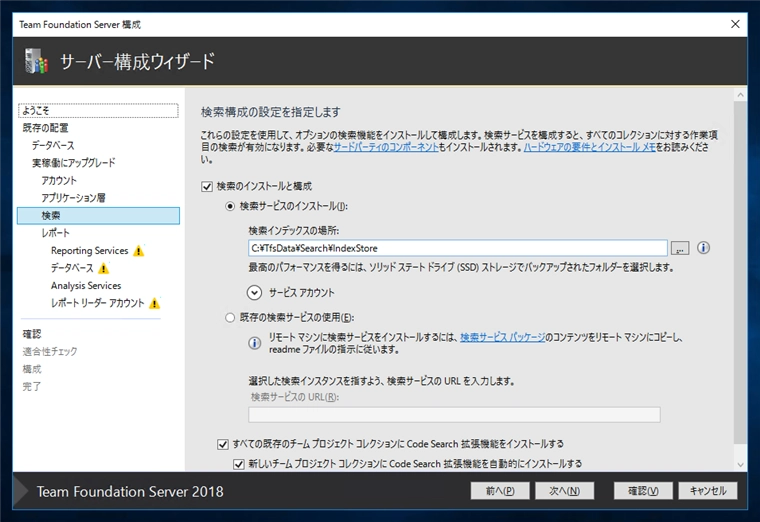
Task: Click the info icon beside index location field
Action: tap(703, 248)
